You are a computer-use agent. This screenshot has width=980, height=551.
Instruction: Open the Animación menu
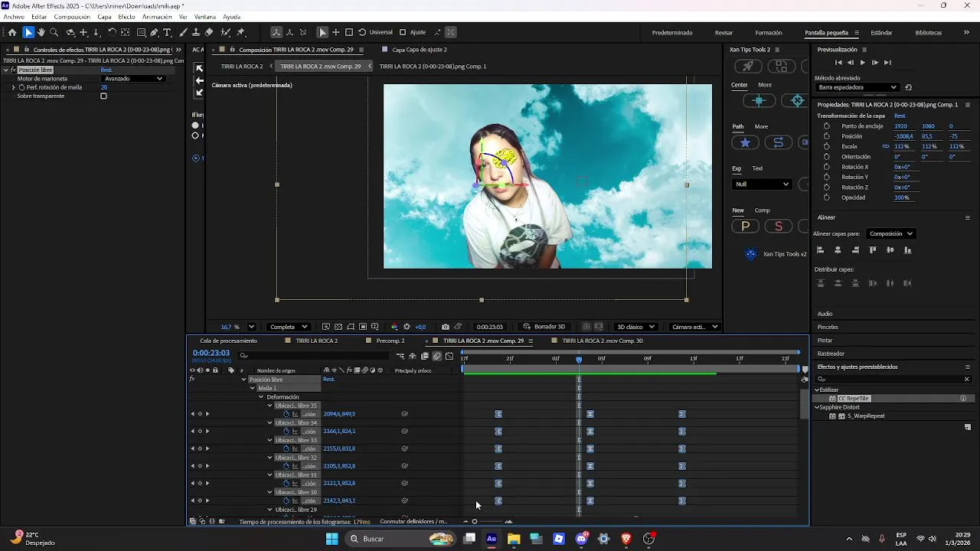(x=157, y=16)
